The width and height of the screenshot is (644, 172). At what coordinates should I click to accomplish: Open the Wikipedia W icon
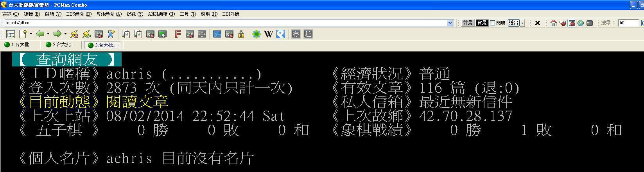pos(268,34)
